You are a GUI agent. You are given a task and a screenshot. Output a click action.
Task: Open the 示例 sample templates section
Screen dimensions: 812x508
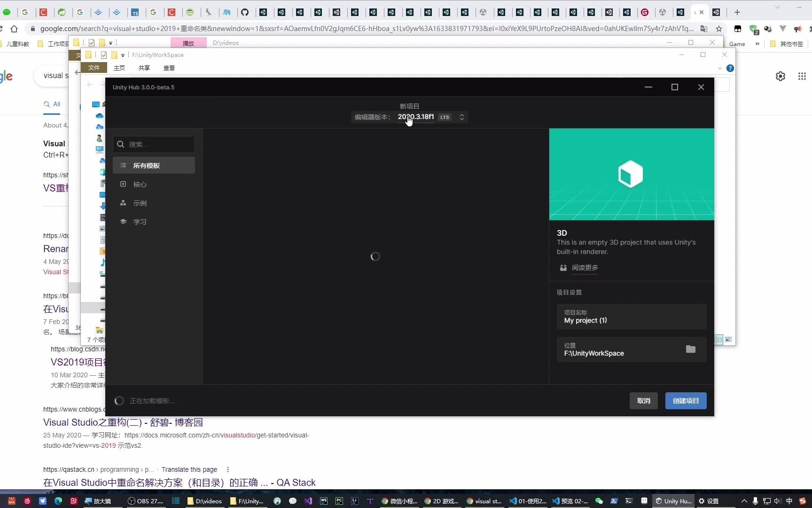click(139, 203)
